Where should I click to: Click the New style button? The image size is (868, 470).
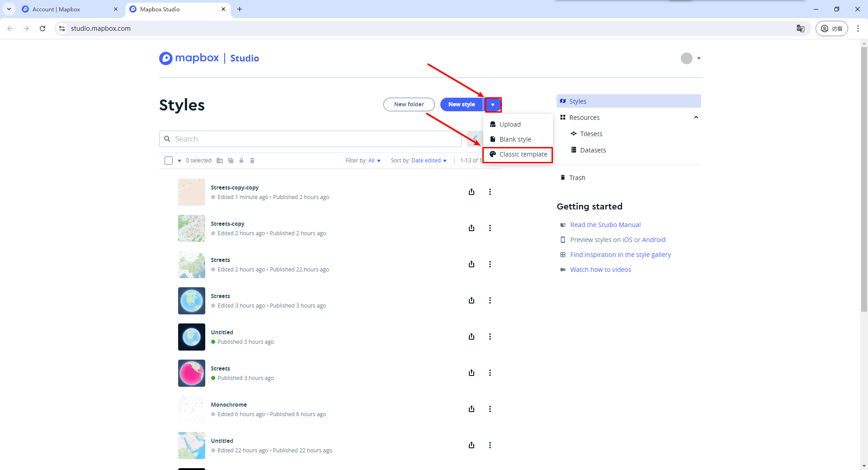point(462,104)
